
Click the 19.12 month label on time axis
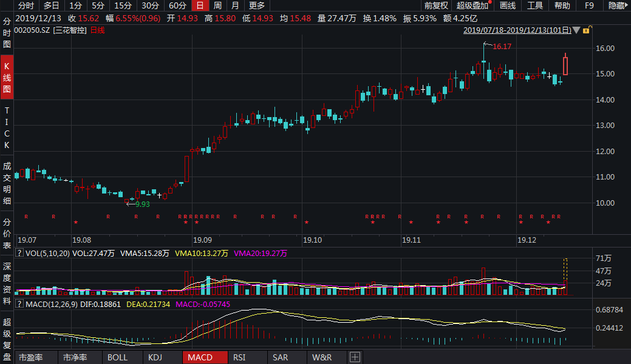pos(527,240)
